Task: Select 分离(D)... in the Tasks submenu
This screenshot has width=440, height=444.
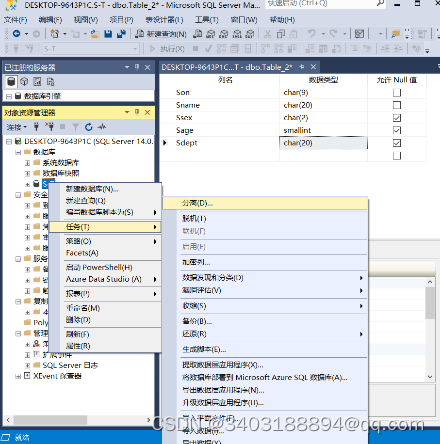Action: coord(265,203)
